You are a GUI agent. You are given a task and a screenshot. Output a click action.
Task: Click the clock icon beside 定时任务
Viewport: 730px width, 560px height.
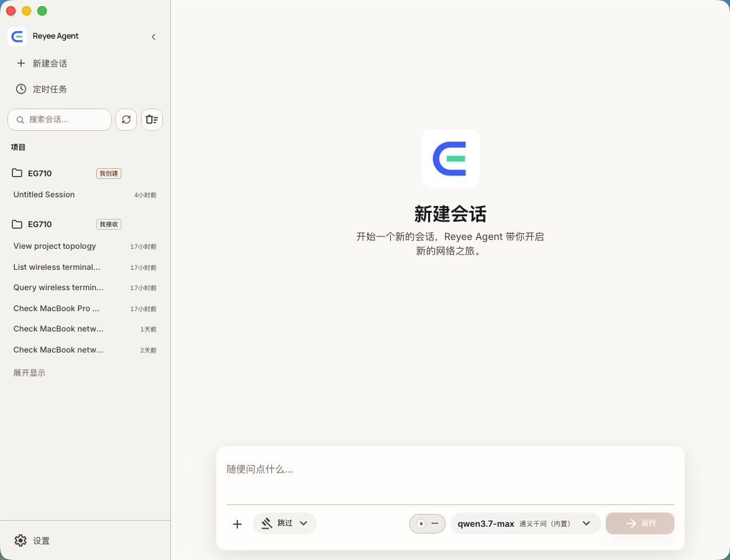point(21,89)
